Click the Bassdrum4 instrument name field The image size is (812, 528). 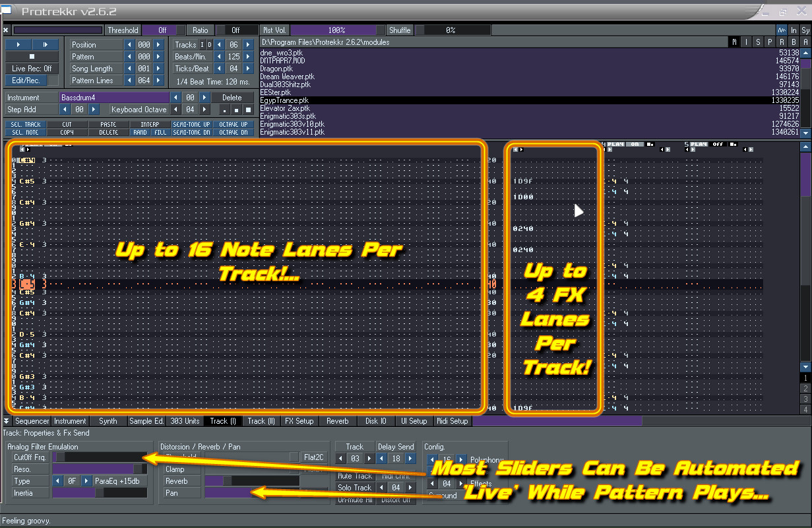[113, 98]
